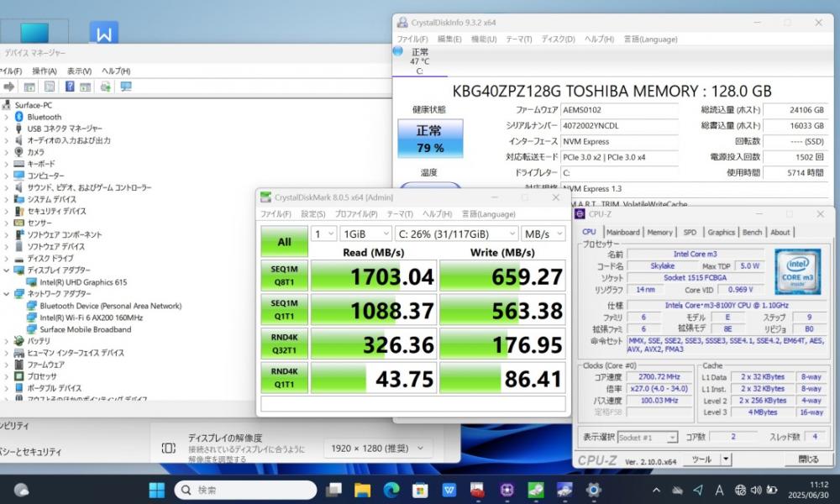Open File Explorer from the taskbar

(x=362, y=490)
